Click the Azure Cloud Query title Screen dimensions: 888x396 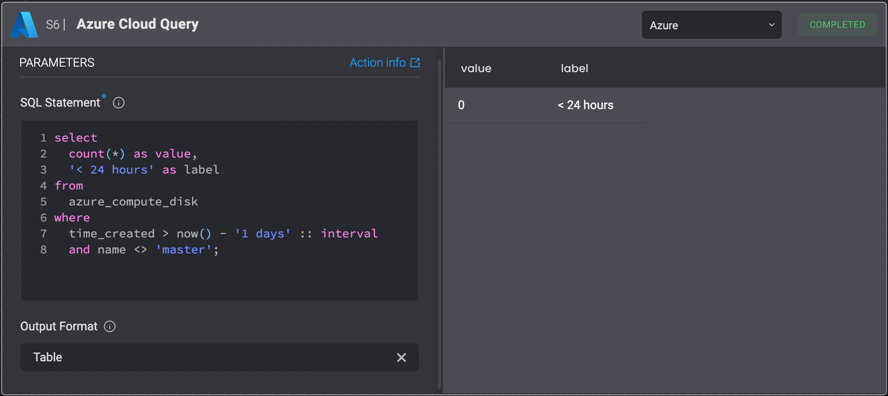138,24
